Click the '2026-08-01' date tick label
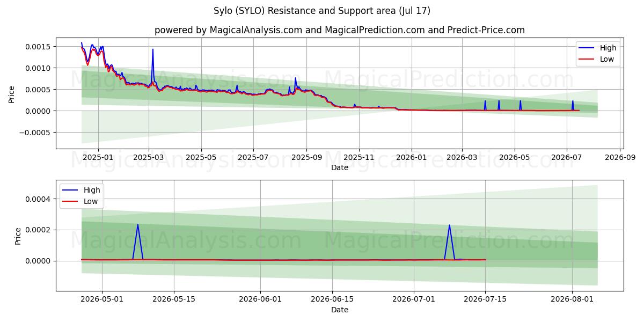This screenshot has width=644, height=322. coord(572,300)
